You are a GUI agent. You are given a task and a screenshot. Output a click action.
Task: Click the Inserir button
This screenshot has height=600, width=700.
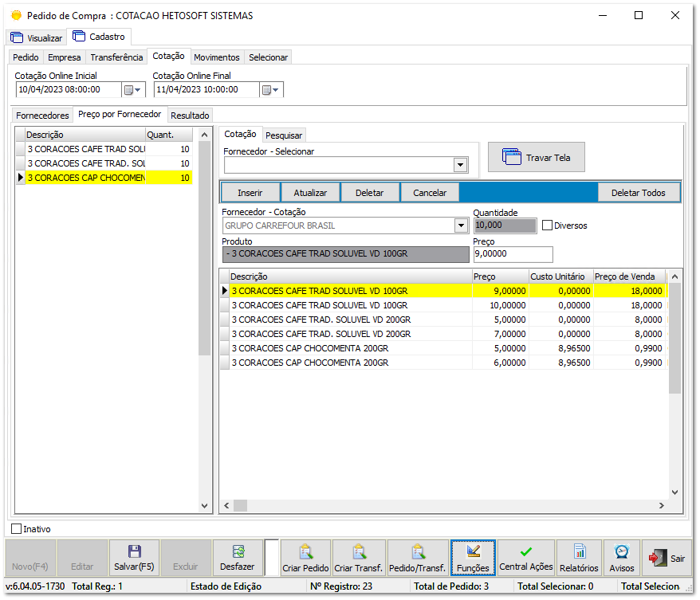pyautogui.click(x=250, y=193)
